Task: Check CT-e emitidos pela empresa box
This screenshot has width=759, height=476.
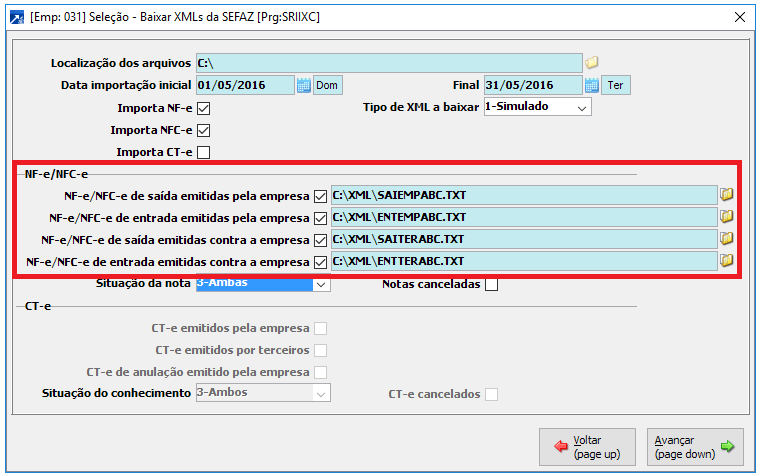Action: [320, 328]
